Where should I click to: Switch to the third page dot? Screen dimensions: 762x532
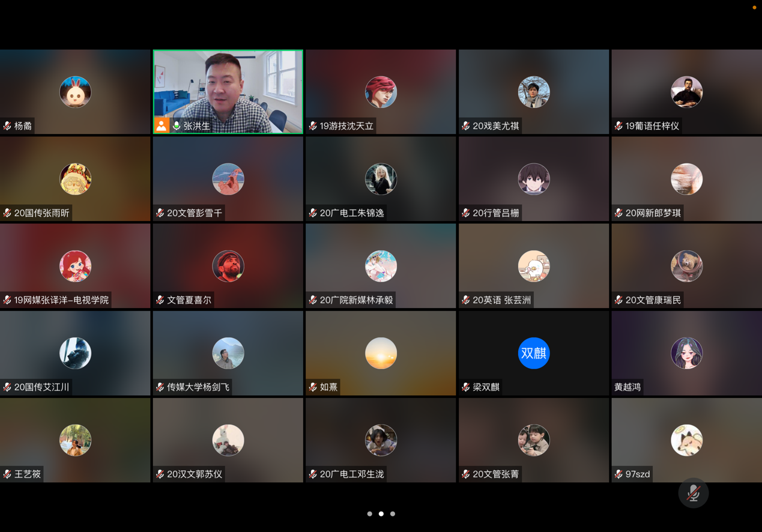[393, 514]
